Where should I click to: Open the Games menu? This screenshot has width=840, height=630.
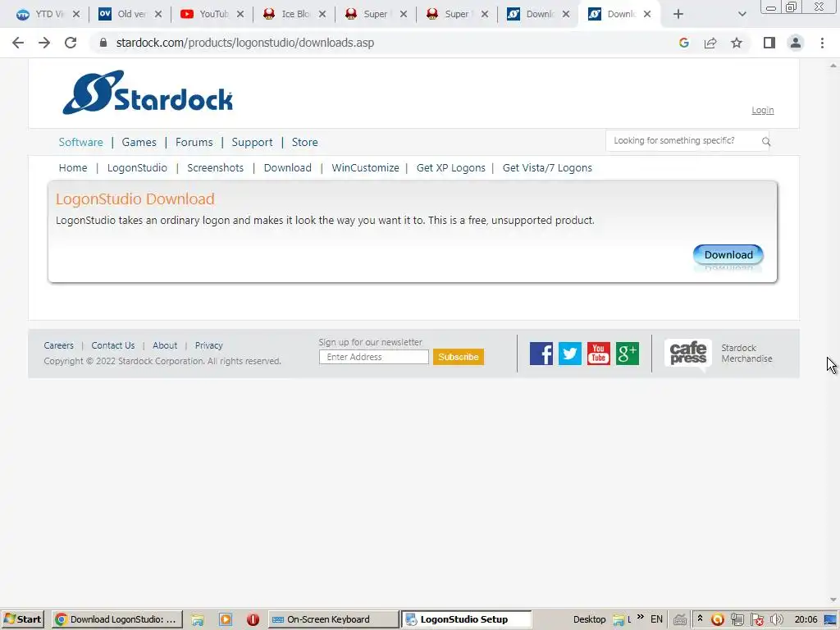point(139,142)
